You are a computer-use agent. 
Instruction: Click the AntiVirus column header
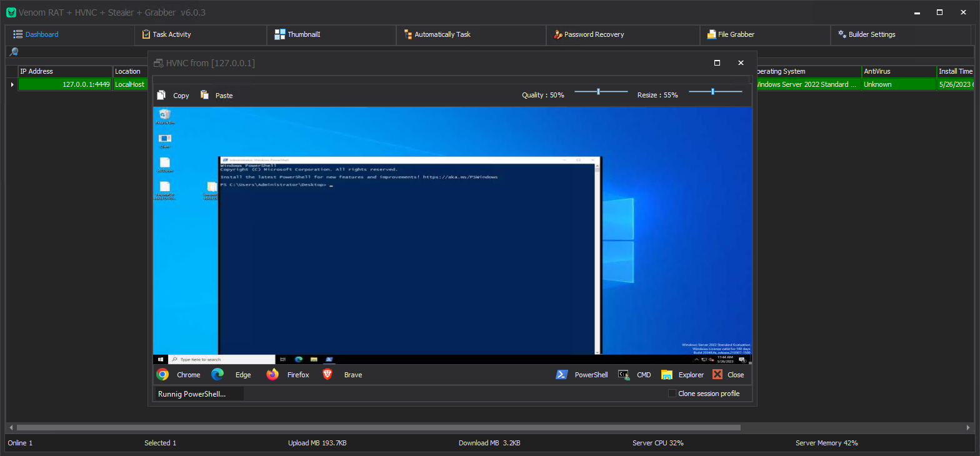click(x=899, y=71)
